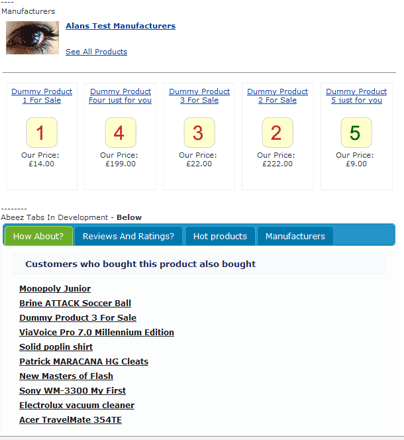Visit the Patrick MARACANA HG Cleats link
Viewport: 404px width, 440px height.
click(84, 362)
